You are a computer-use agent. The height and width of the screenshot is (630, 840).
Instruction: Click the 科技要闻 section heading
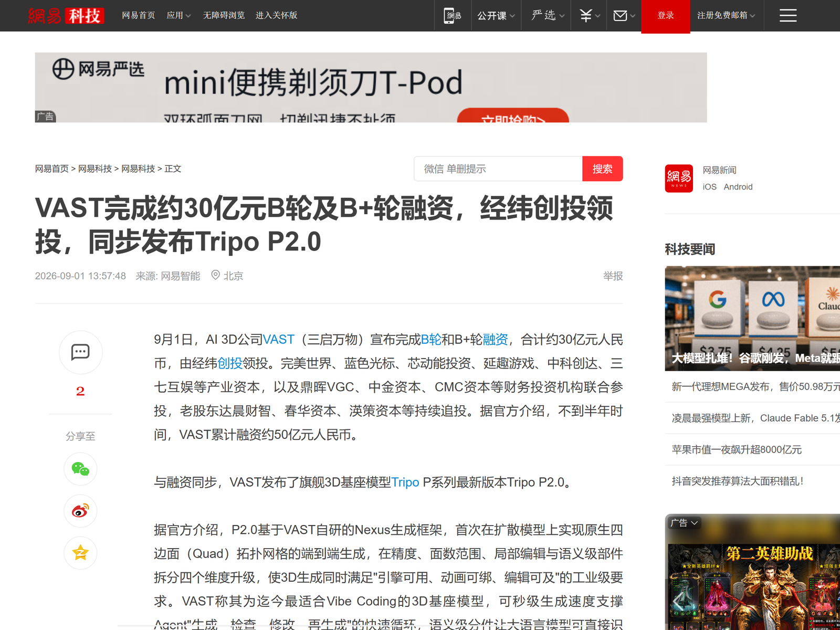point(690,249)
